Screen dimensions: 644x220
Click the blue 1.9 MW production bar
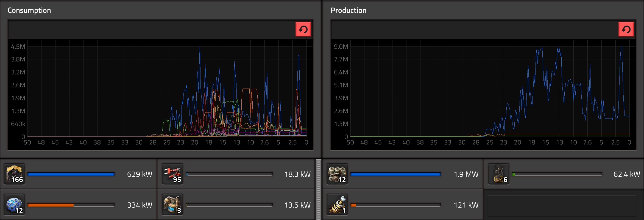[x=395, y=174]
